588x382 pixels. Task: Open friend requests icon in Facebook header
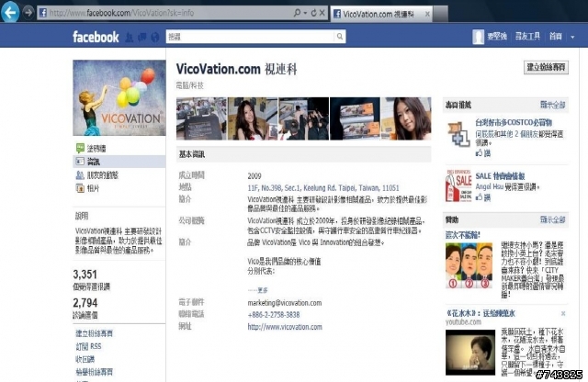click(130, 37)
